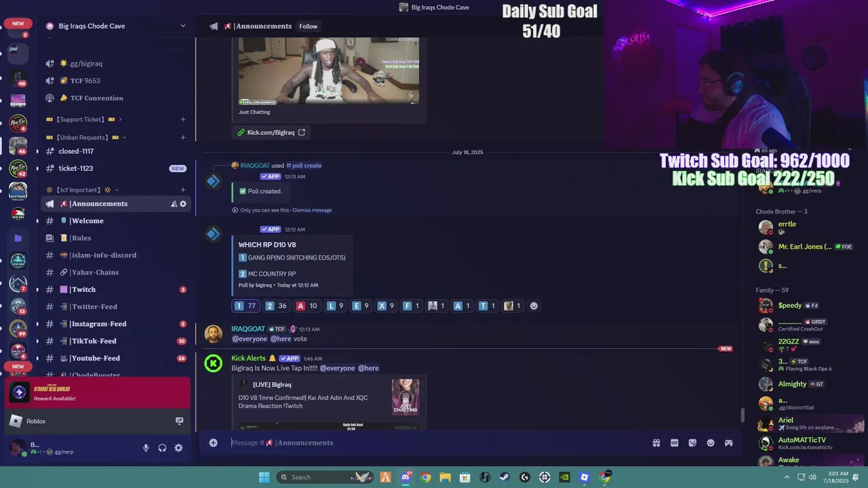Open Strange New Worlds reward banner

click(x=98, y=393)
